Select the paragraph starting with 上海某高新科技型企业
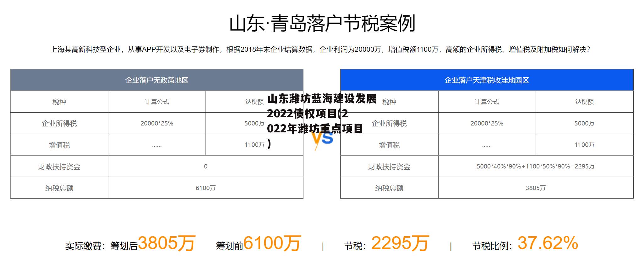 320,50
